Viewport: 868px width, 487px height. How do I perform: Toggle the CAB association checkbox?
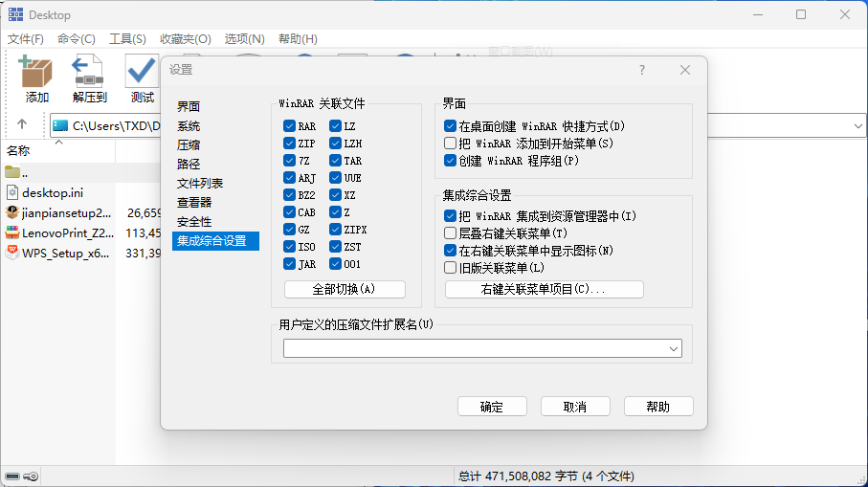289,212
